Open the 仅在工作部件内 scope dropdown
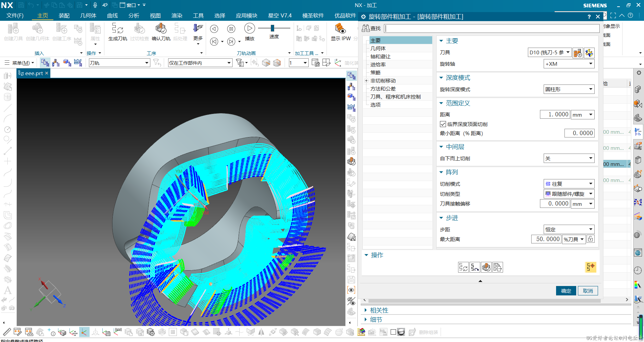The image size is (644, 342). (200, 63)
